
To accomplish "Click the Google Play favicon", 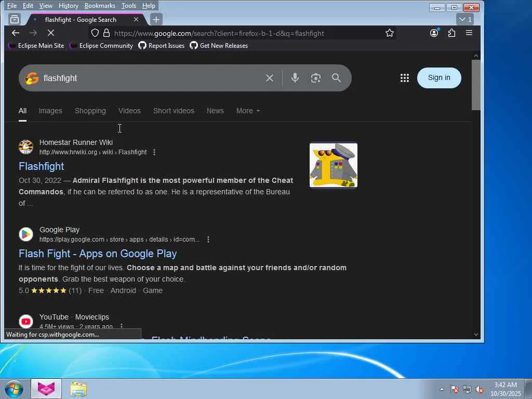I will point(26,234).
